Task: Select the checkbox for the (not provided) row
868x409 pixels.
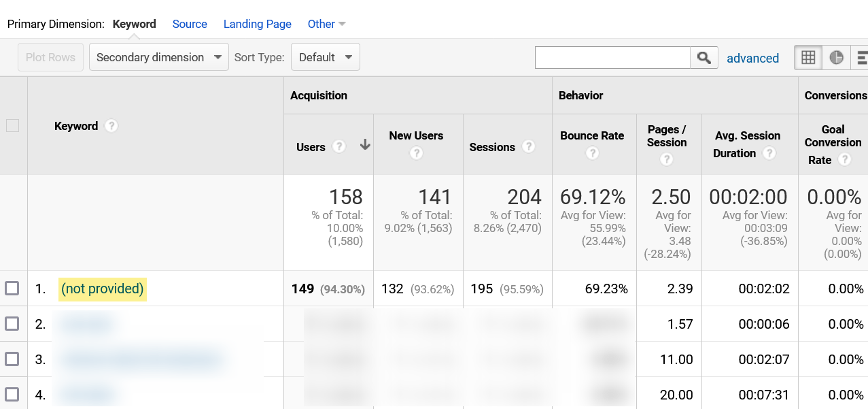Action: tap(14, 289)
